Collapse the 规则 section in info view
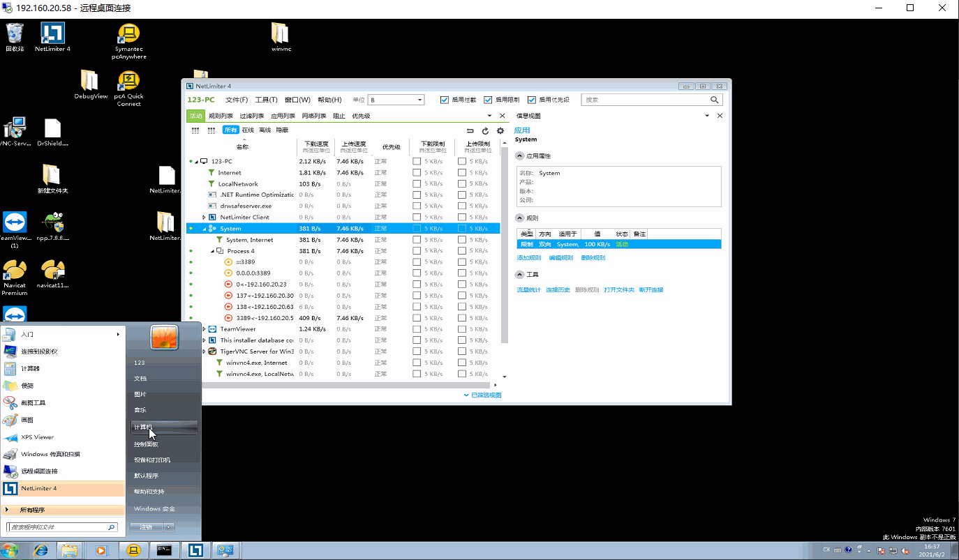Image resolution: width=959 pixels, height=560 pixels. coord(519,218)
